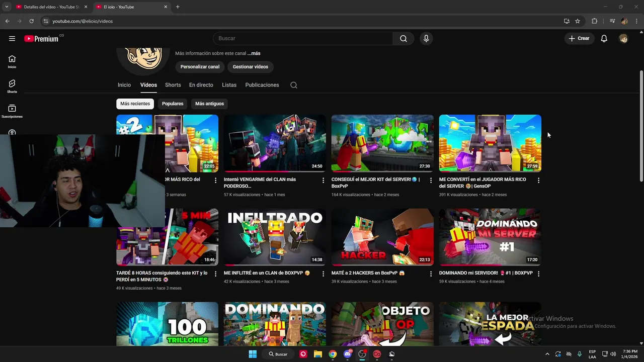Viewport: 644px width, 362px height.
Task: Open the YouTube hamburger guide menu
Action: [12, 38]
